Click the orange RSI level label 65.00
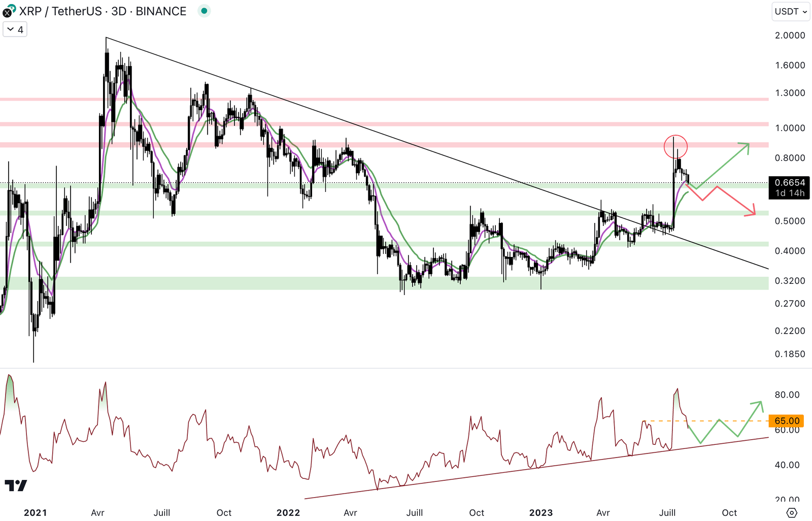Image resolution: width=812 pixels, height=521 pixels. (787, 420)
